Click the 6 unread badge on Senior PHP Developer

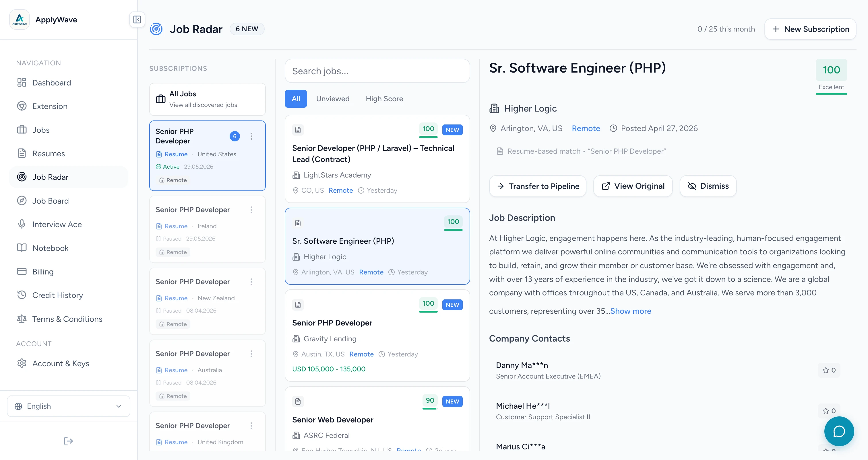coord(235,136)
